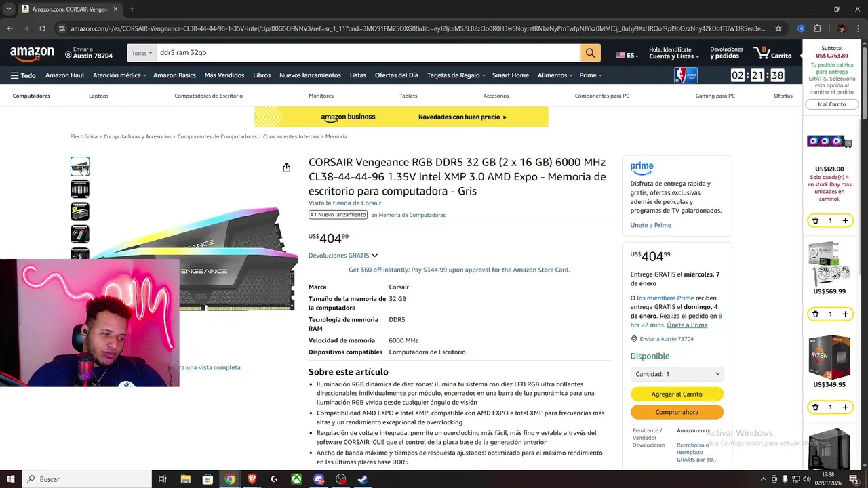Click the Enviar a Austin 78704 location
This screenshot has height=488, width=868.
(89, 53)
